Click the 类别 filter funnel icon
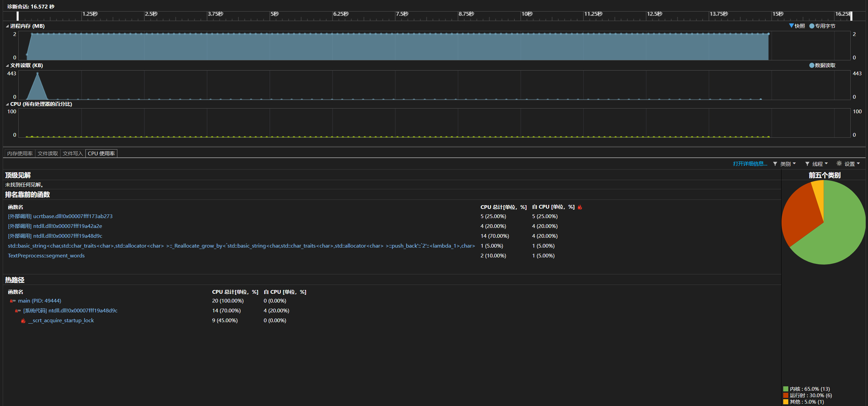 pos(775,164)
